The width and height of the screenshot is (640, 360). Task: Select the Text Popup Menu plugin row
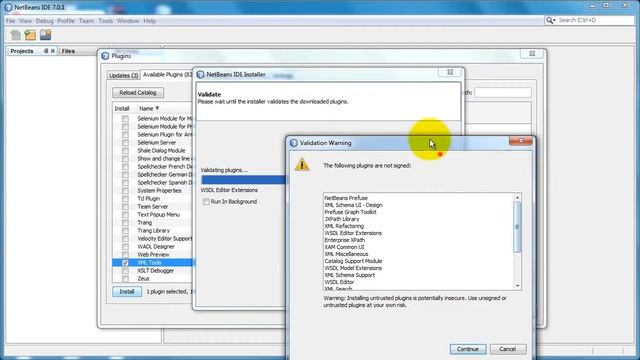[153, 215]
